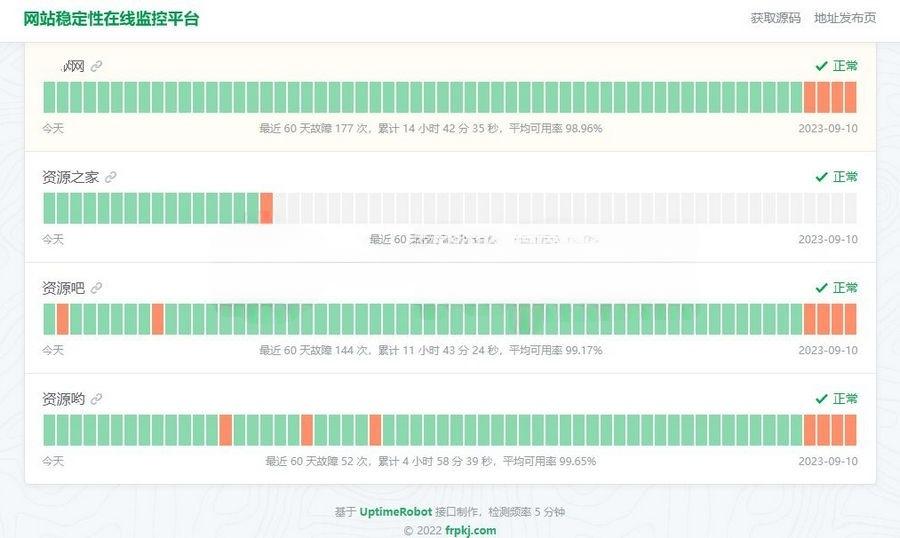The width and height of the screenshot is (900, 538).
Task: Select the leftmost red bar in 资源哟 row
Action: (226, 430)
